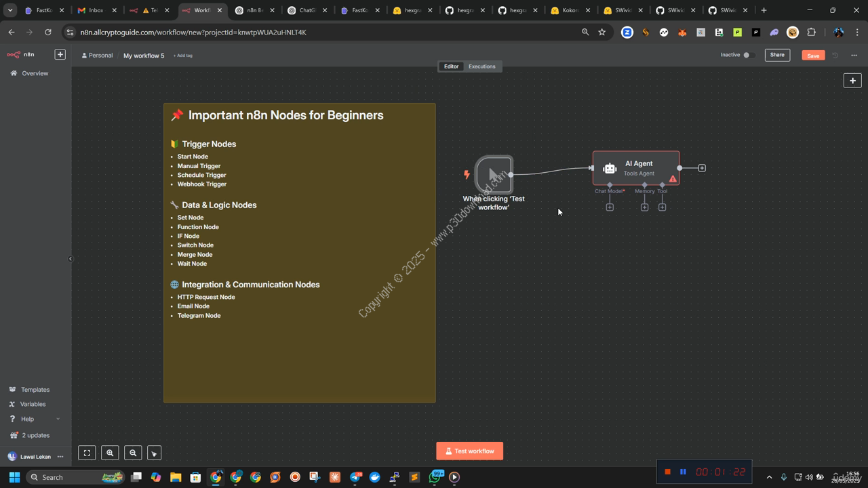The image size is (868, 488).
Task: Pause the screen recording
Action: click(683, 472)
